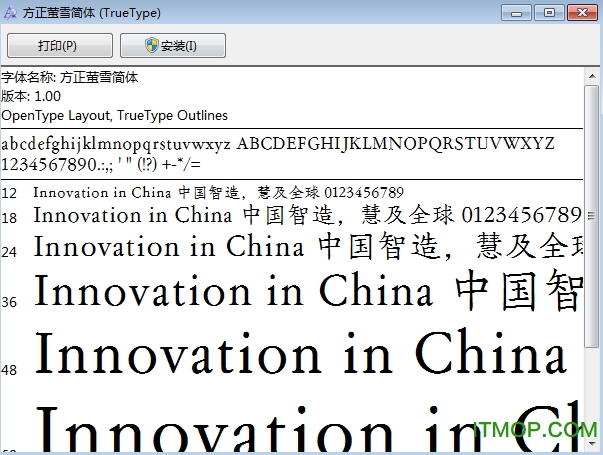
Task: Click the OpenType Layout, TrueType Outlines text
Action: pos(115,115)
